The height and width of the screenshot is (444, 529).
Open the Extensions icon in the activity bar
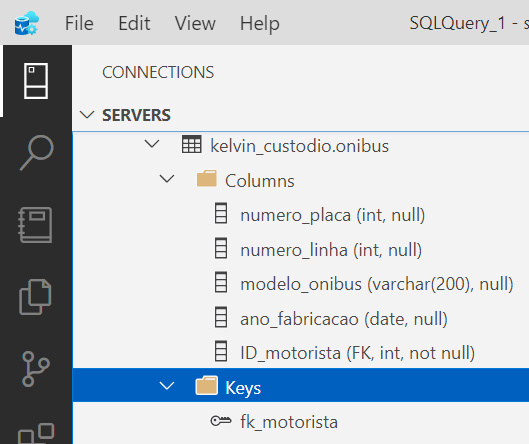[x=36, y=434]
